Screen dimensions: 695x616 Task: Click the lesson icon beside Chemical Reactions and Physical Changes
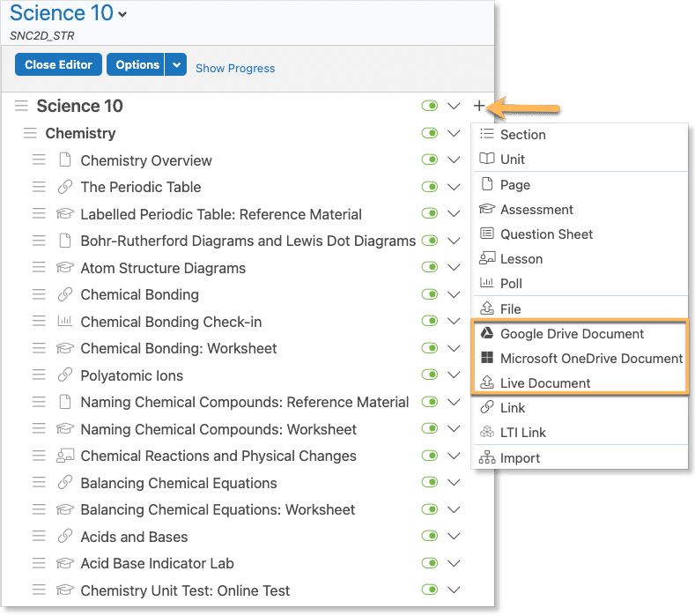(64, 456)
